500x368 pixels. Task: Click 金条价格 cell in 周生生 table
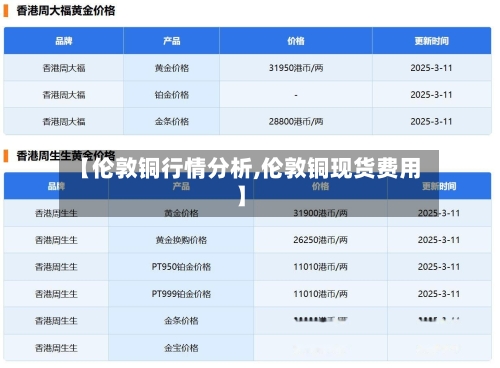[181, 321]
